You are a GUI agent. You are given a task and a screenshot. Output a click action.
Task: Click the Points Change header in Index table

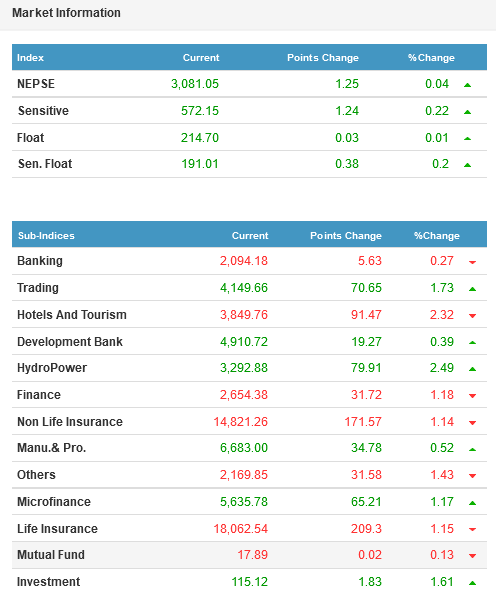click(323, 58)
